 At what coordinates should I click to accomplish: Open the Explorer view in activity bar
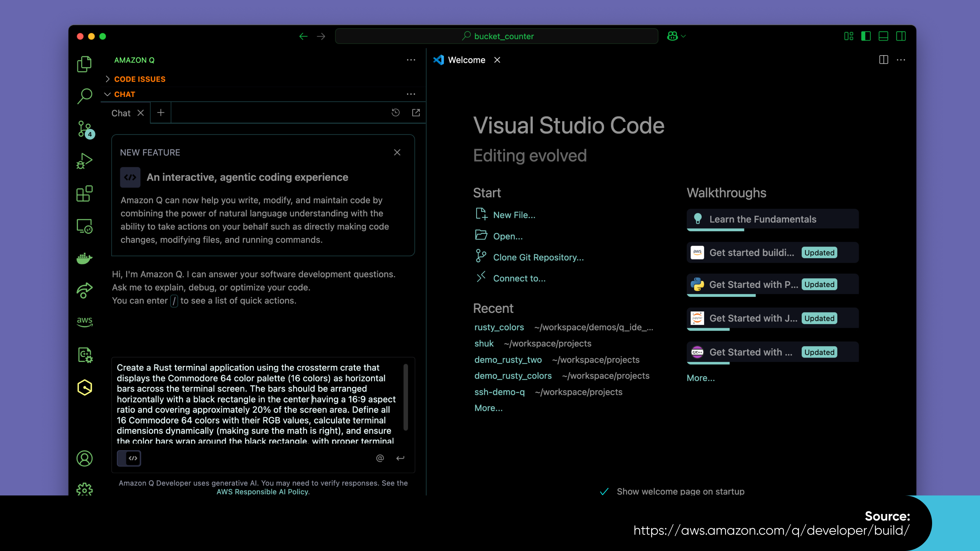[85, 64]
